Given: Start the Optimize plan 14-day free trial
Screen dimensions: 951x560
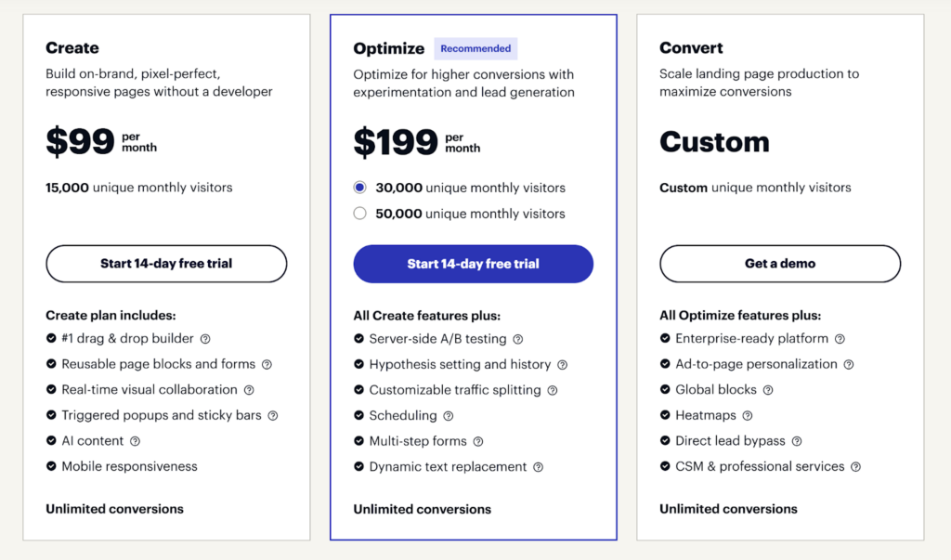Looking at the screenshot, I should [x=473, y=264].
